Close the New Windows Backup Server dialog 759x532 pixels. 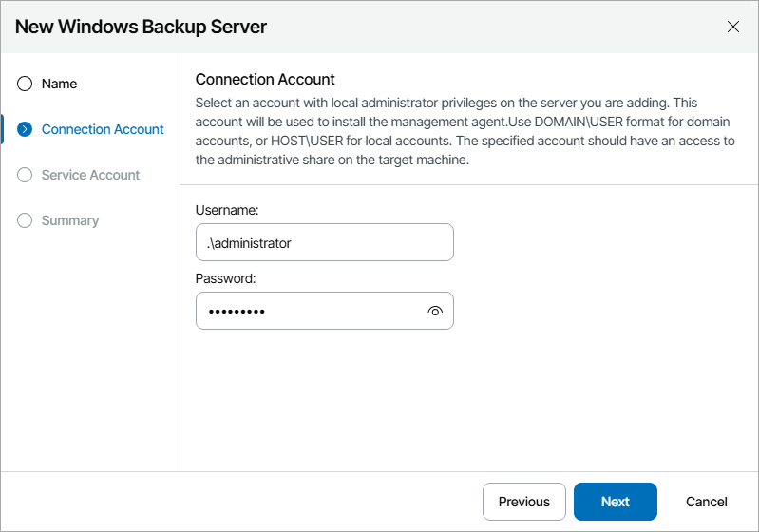[732, 27]
